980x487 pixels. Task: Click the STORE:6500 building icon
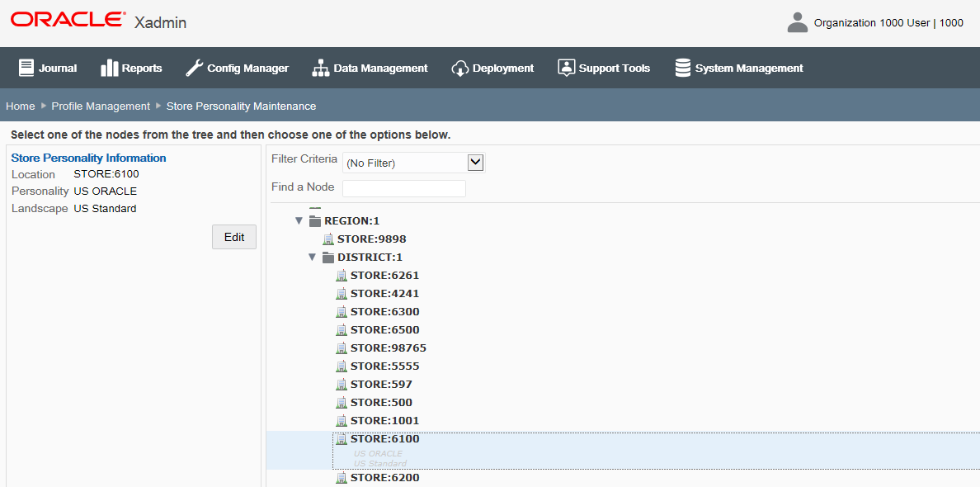[342, 329]
